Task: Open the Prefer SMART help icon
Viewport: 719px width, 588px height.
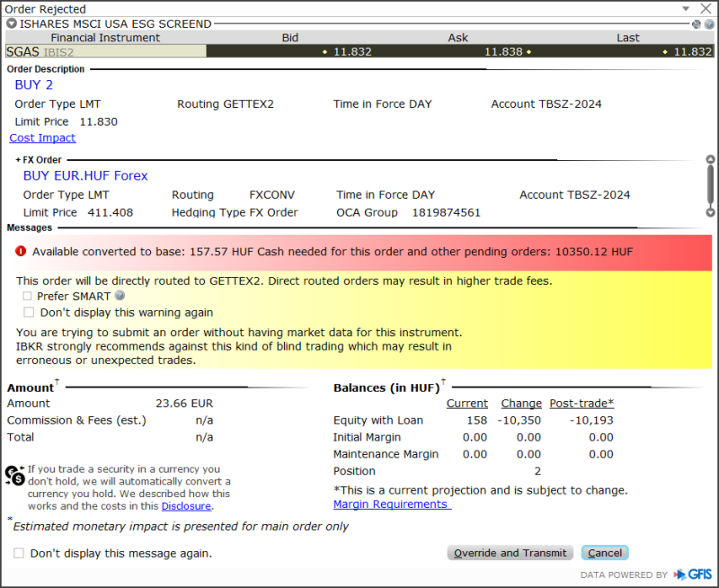Action: click(x=120, y=296)
